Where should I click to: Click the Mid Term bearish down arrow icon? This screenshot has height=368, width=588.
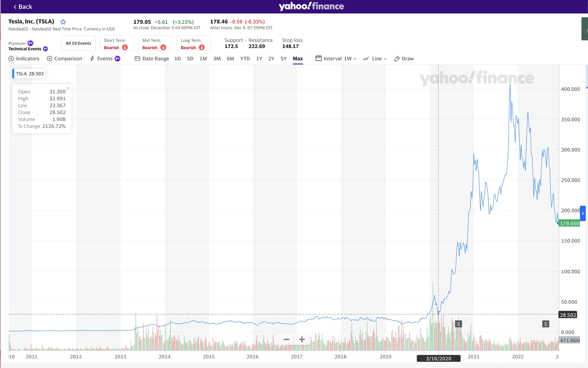coord(163,47)
